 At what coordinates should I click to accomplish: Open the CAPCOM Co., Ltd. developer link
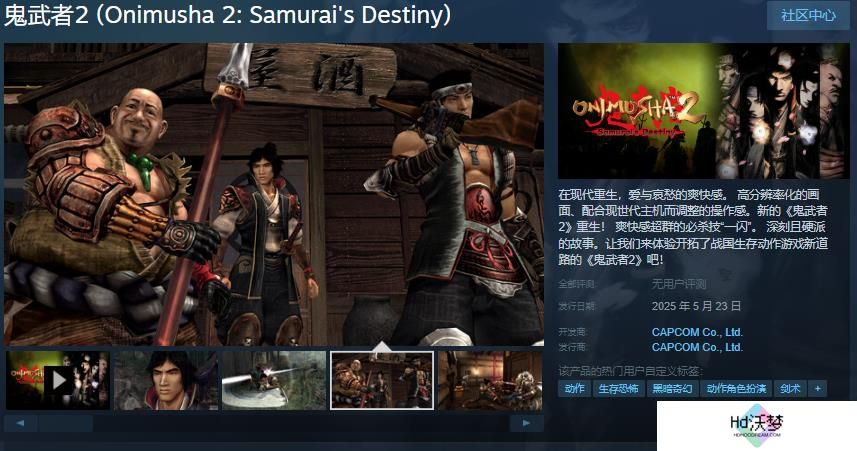pyautogui.click(x=697, y=332)
